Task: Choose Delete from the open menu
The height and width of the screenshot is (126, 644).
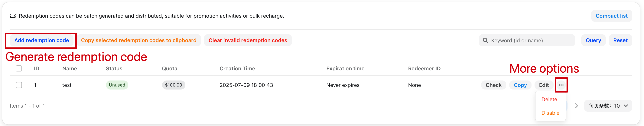Action: (549, 99)
